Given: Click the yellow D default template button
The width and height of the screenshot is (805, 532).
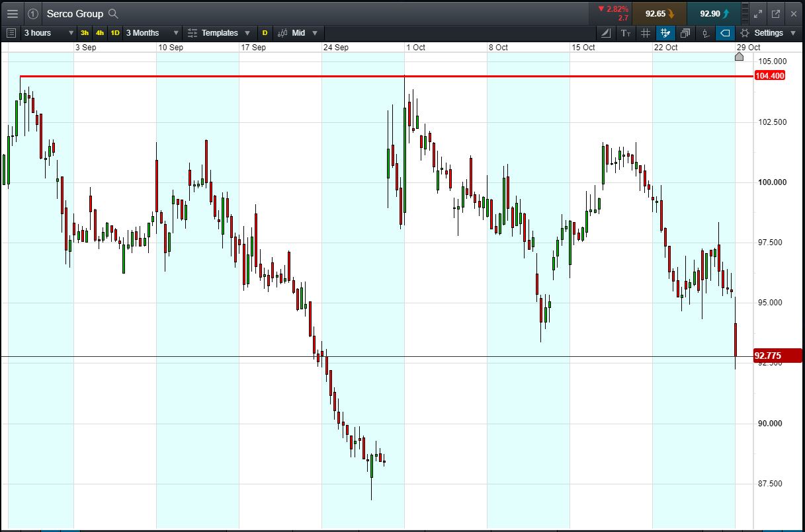Looking at the screenshot, I should [x=265, y=32].
